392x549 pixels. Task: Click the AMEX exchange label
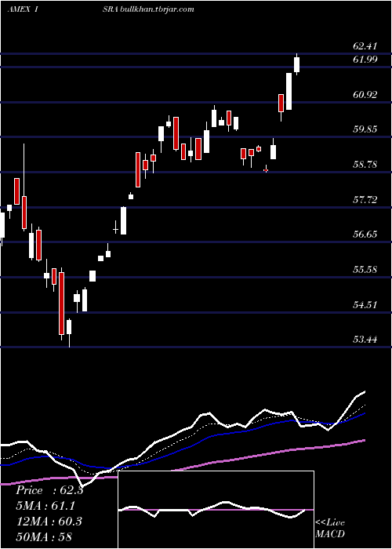pos(19,9)
